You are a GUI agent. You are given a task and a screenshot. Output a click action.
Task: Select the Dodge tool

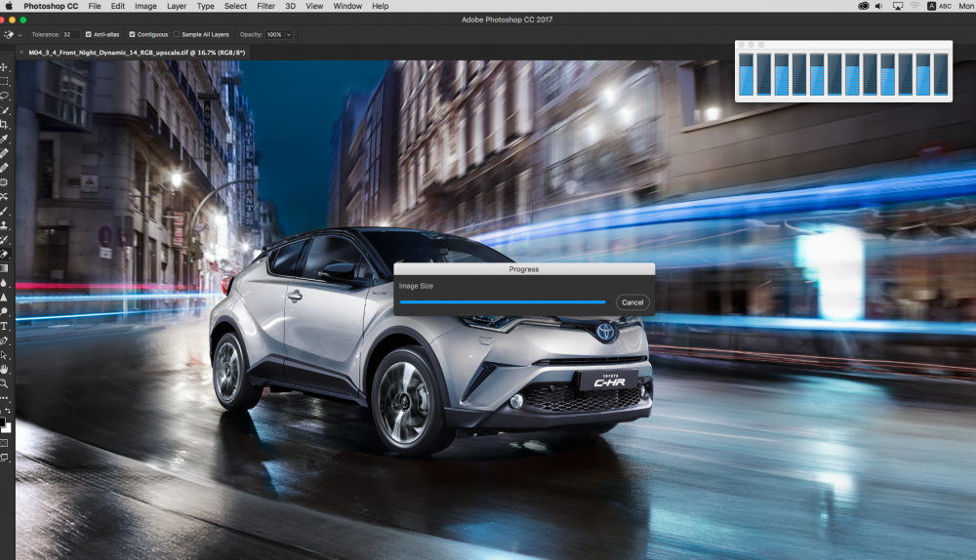(4, 311)
